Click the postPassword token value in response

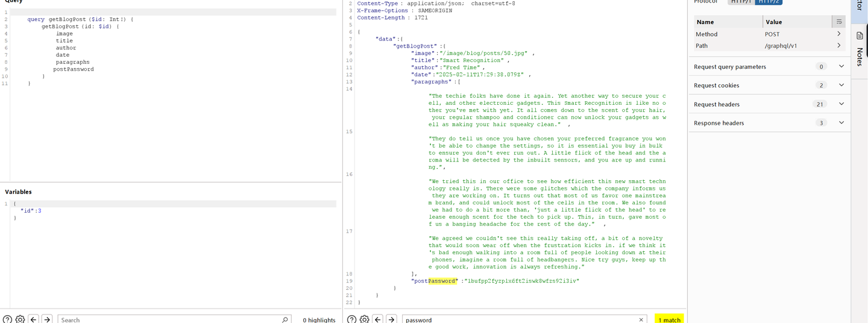pos(521,281)
